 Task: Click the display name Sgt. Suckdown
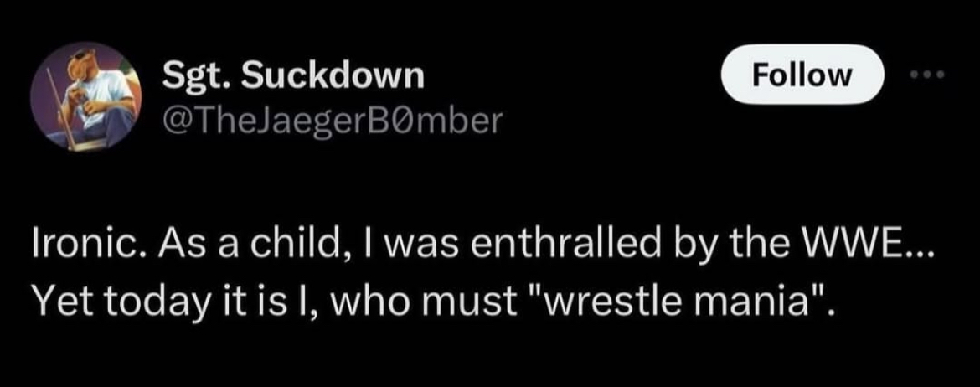tap(293, 78)
